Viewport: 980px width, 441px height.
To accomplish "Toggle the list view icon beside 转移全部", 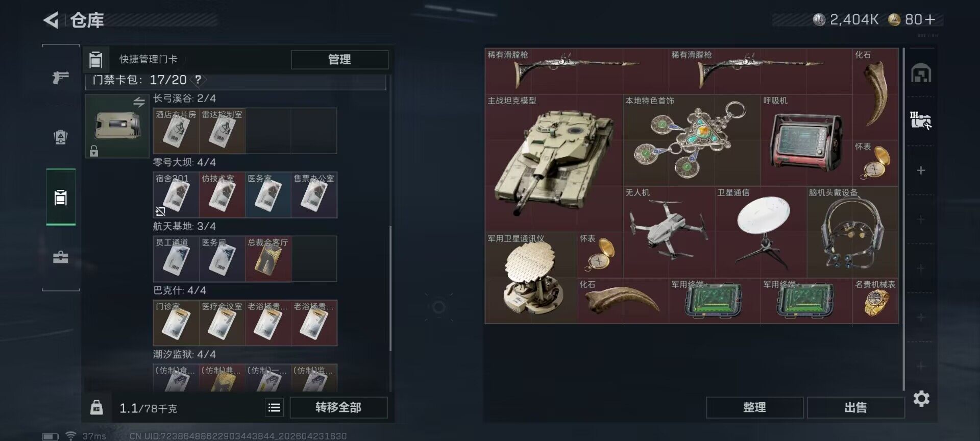I will tap(274, 407).
